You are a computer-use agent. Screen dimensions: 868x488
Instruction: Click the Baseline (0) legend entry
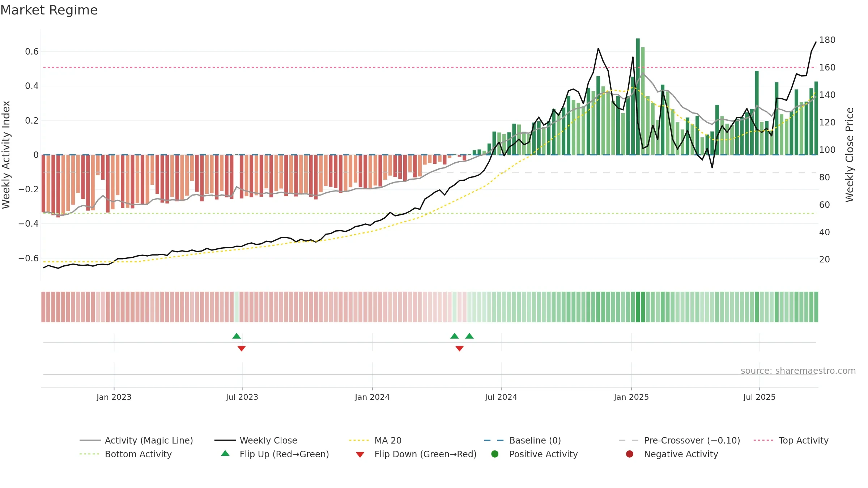[522, 440]
